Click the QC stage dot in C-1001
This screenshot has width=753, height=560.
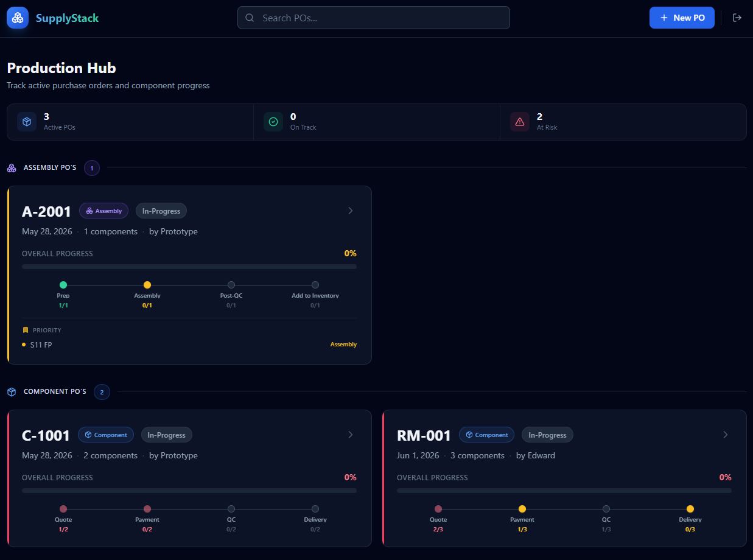tap(231, 509)
